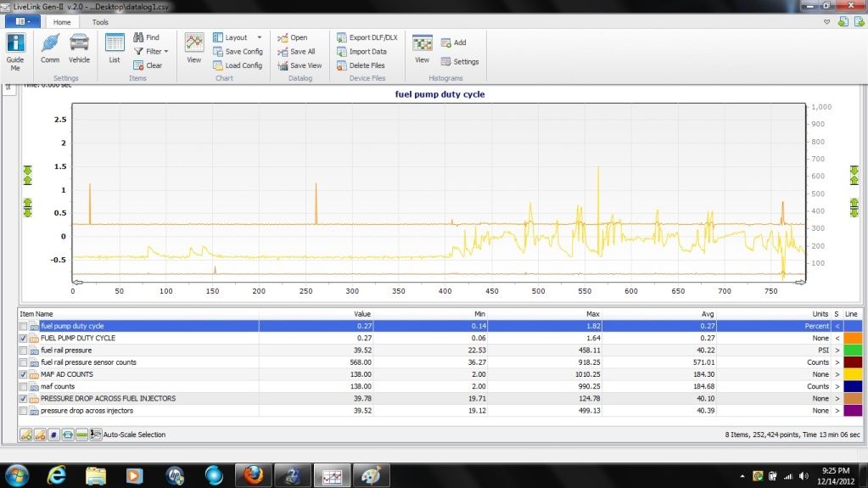868x488 pixels.
Task: Click the orange FUEL PUMP DUTY CYCLE line color
Action: [852, 338]
